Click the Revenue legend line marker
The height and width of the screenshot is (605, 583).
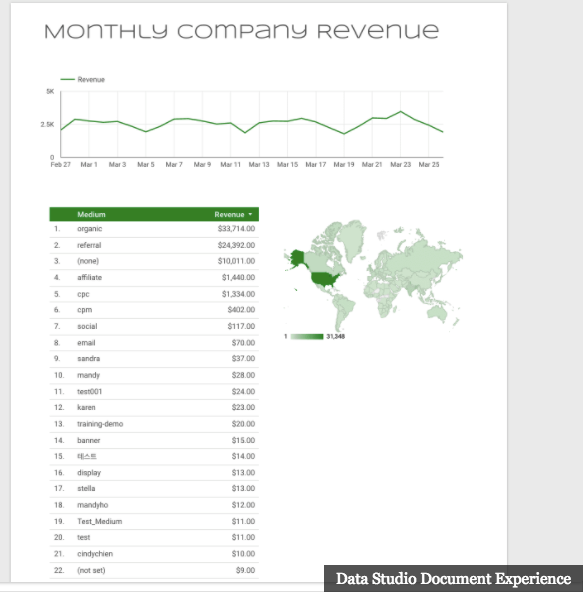coord(68,79)
